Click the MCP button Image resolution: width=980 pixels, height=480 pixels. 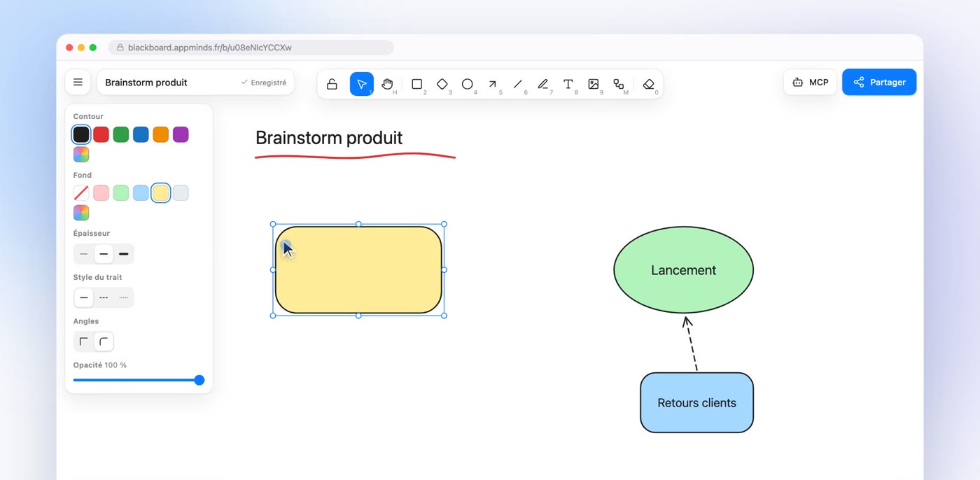coord(810,83)
